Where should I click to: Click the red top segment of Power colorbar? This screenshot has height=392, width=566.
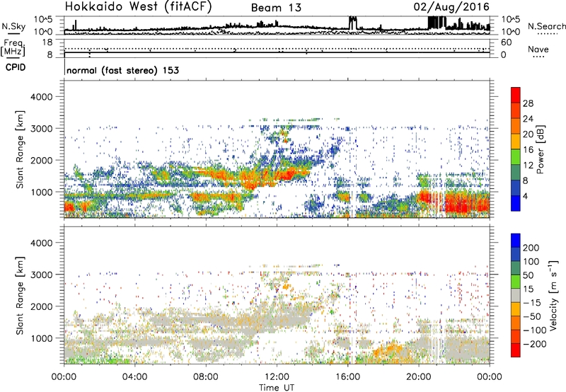pos(516,95)
